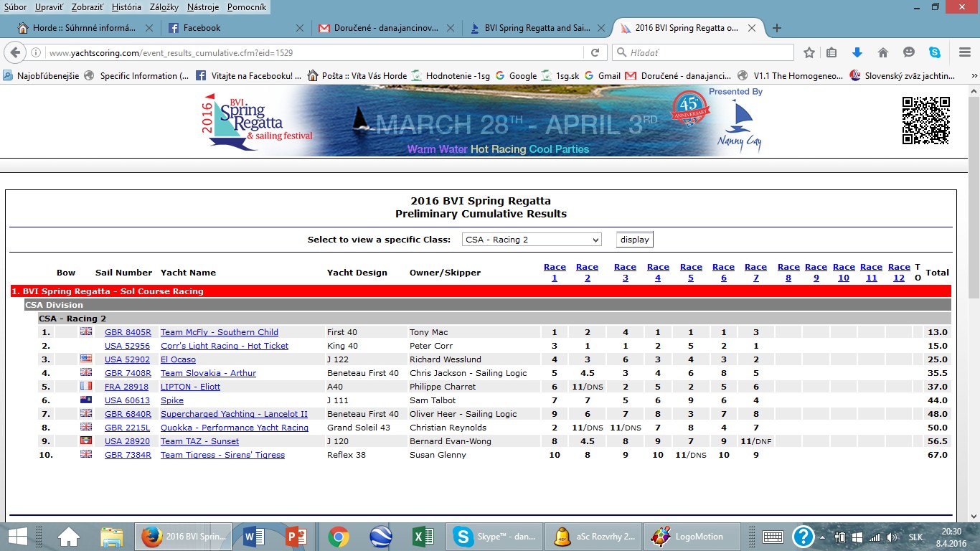Expand the class selection dropdown
This screenshot has height=551, width=980.
[532, 240]
